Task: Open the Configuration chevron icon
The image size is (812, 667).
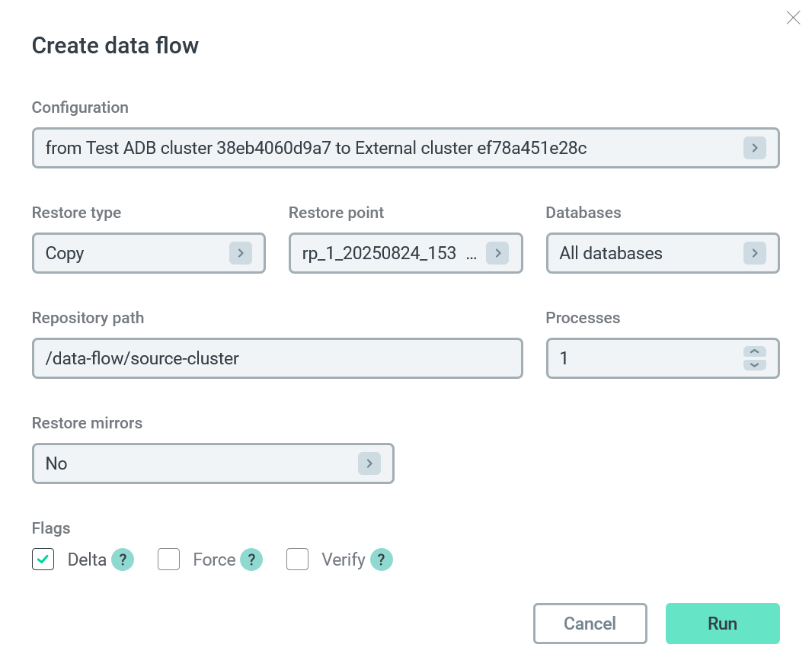Action: (x=754, y=148)
